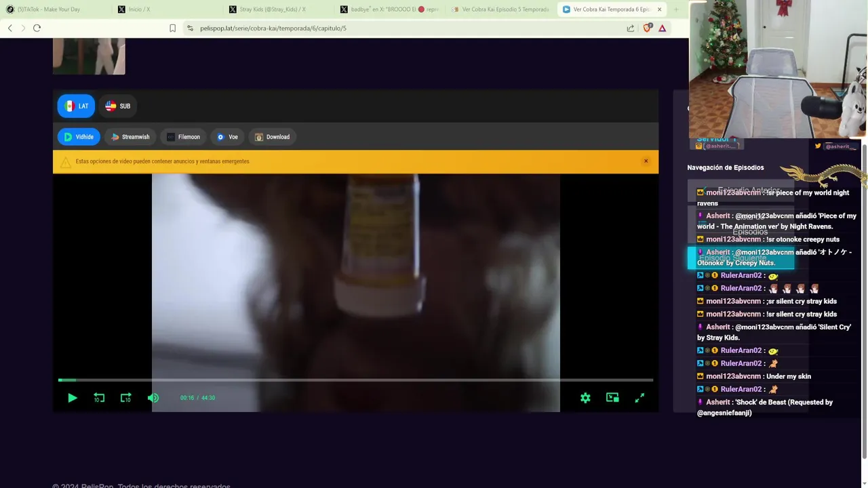The height and width of the screenshot is (488, 868).
Task: Click Vidhide play icon in server button
Action: coord(68,137)
